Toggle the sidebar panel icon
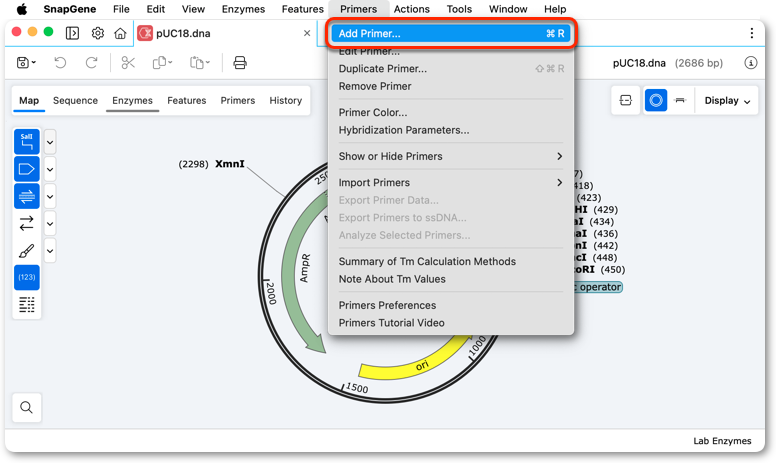Image resolution: width=776 pixels, height=463 pixels. tap(72, 33)
